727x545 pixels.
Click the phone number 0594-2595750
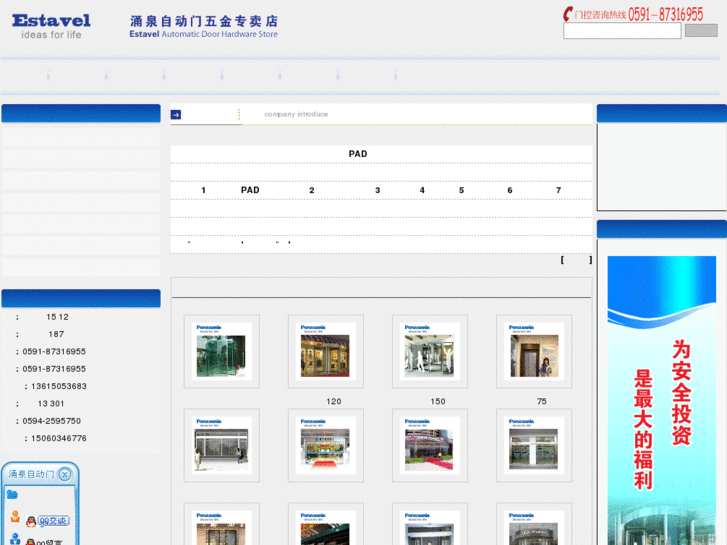click(51, 421)
